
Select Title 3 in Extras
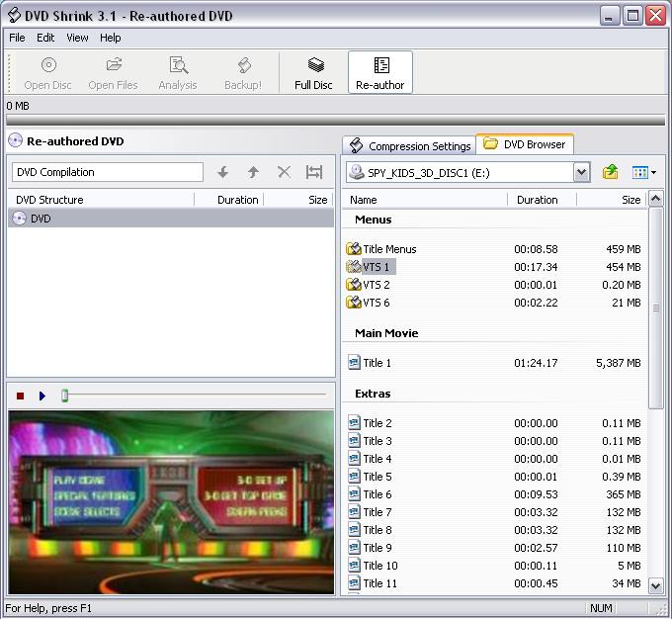[x=370, y=441]
